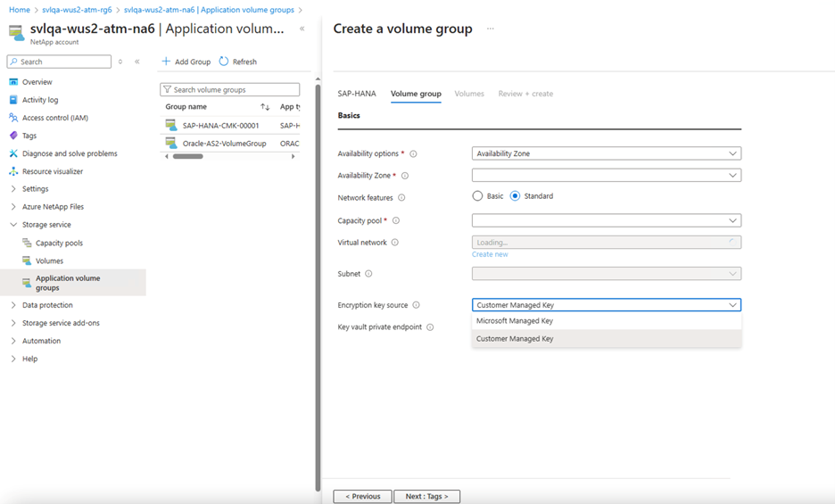
Task: Click the Next : Tags button
Action: point(426,496)
